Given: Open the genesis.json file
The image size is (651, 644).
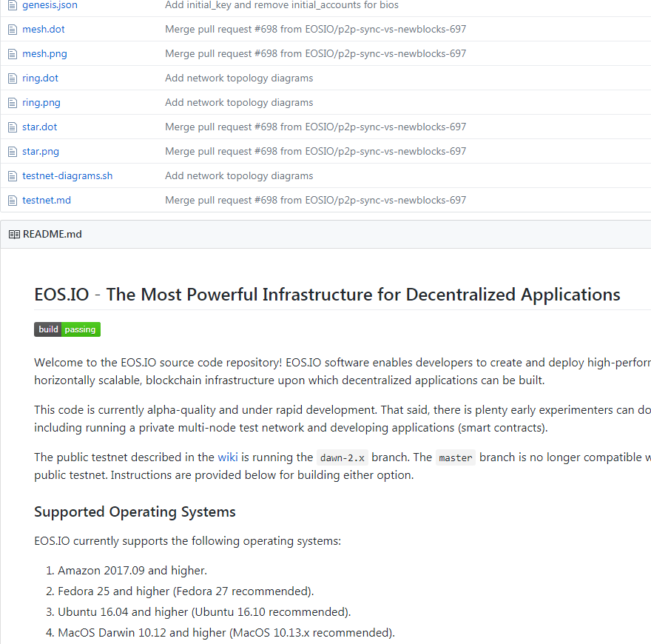Looking at the screenshot, I should (50, 5).
